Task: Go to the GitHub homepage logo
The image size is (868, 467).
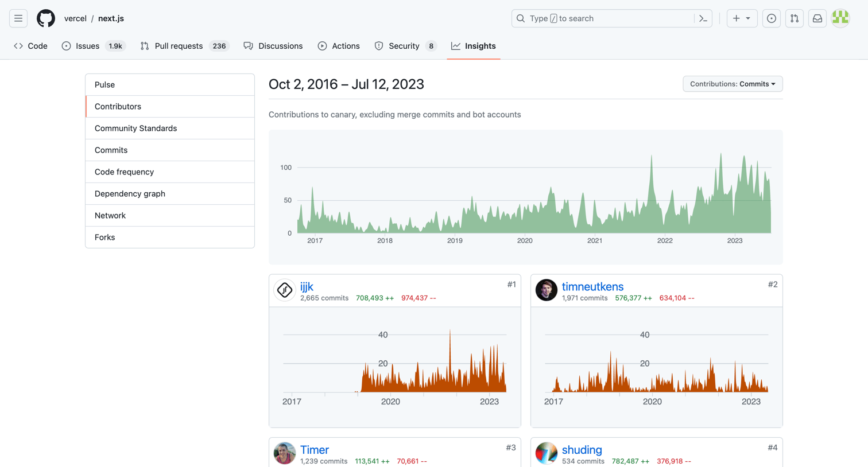Action: (46, 18)
